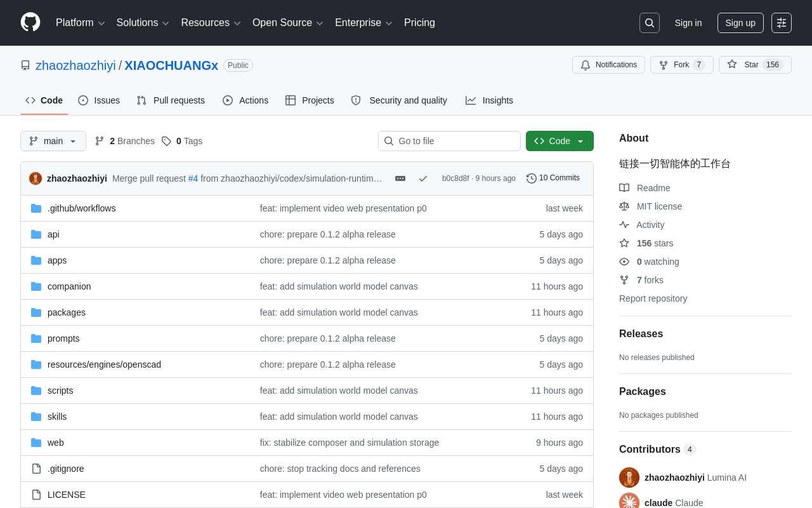The height and width of the screenshot is (508, 812).
Task: Expand commit message ellipsis button
Action: tap(400, 178)
